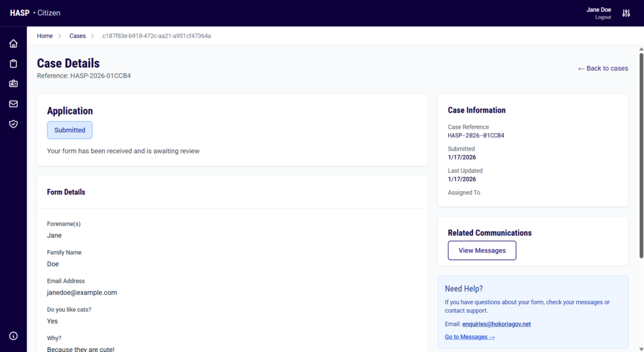644x352 pixels.
Task: Log out via the Logout link
Action: point(602,18)
